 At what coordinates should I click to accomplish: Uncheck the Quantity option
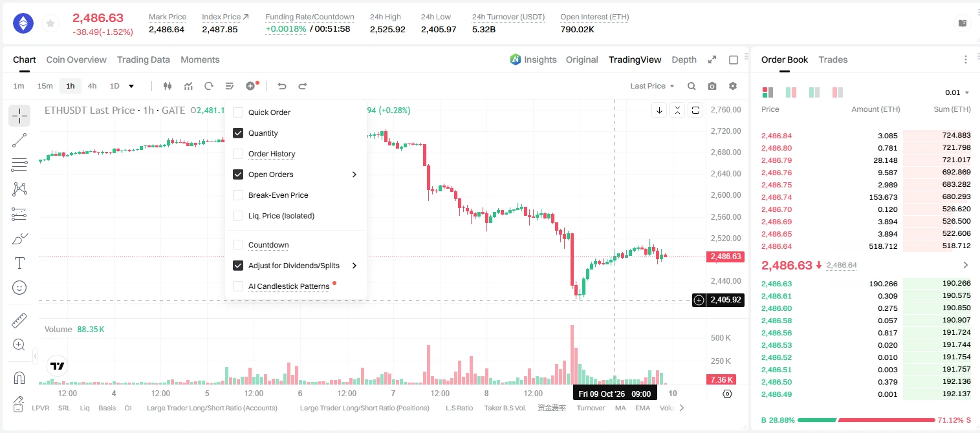pos(238,133)
